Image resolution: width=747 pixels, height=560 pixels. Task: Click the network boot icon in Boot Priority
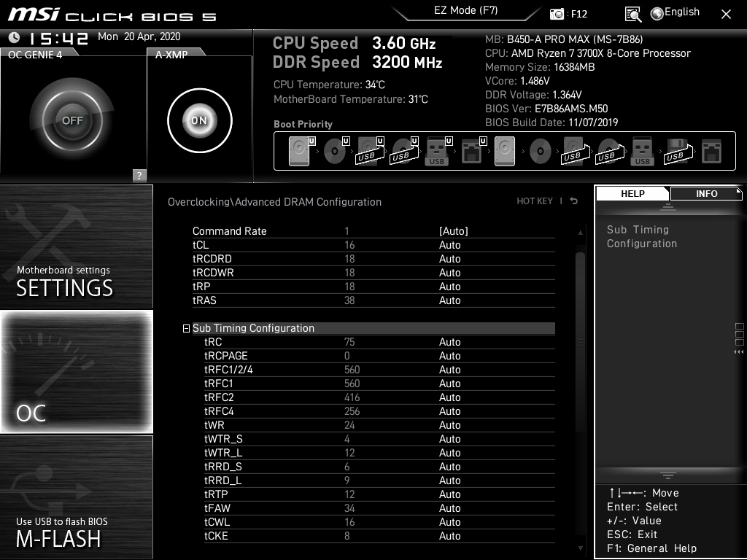click(x=471, y=151)
